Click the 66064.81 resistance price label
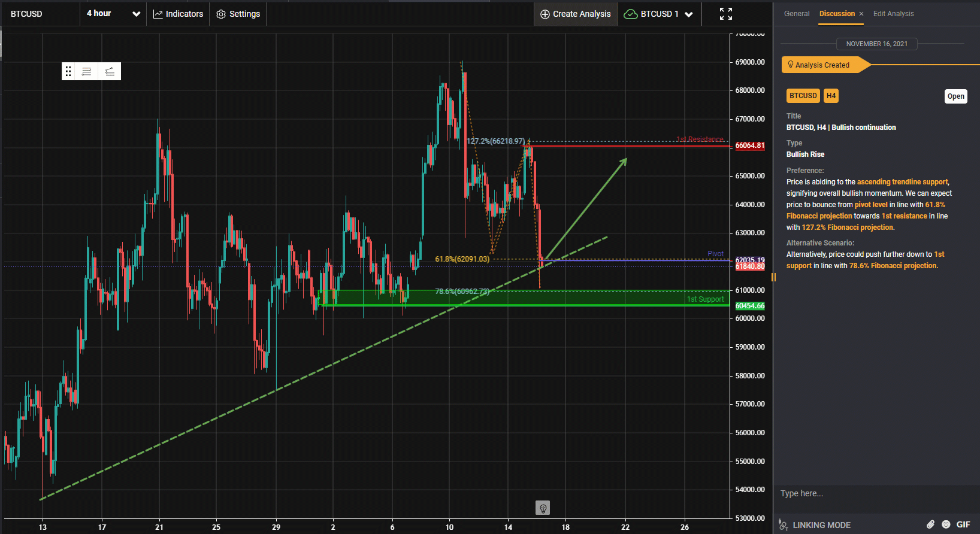This screenshot has width=980, height=534. [750, 145]
